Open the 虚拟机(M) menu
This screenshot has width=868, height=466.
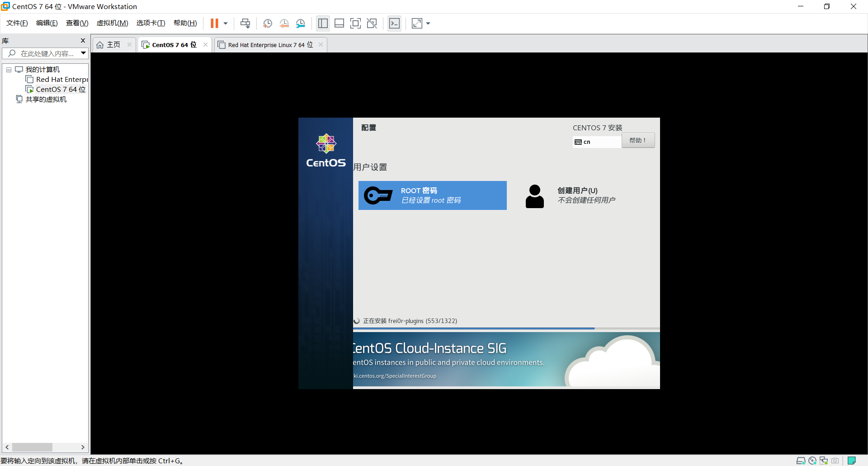pos(113,23)
